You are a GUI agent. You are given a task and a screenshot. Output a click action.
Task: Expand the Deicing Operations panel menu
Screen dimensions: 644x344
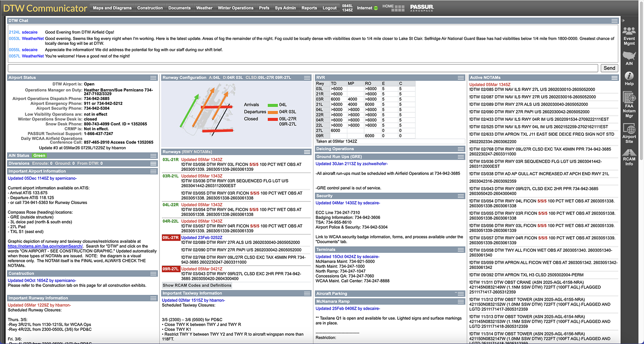pos(461,149)
